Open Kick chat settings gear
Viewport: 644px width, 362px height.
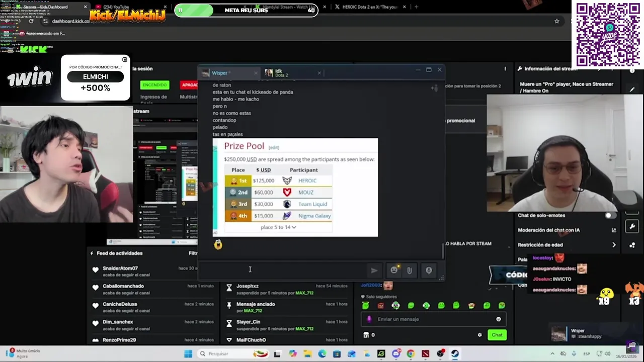point(479,335)
